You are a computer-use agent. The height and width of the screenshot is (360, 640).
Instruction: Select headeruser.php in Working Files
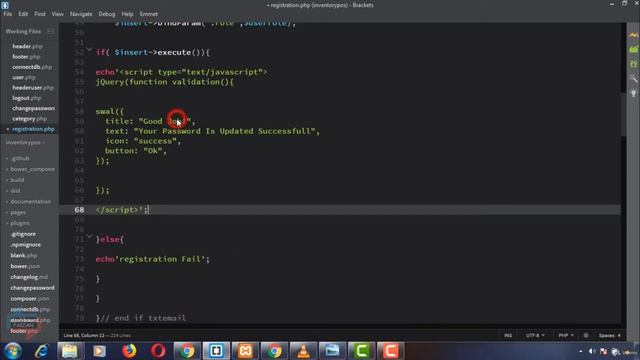pos(33,88)
